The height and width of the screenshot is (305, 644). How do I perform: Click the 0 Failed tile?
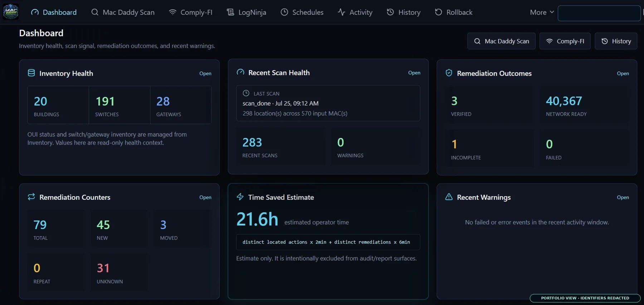(585, 148)
